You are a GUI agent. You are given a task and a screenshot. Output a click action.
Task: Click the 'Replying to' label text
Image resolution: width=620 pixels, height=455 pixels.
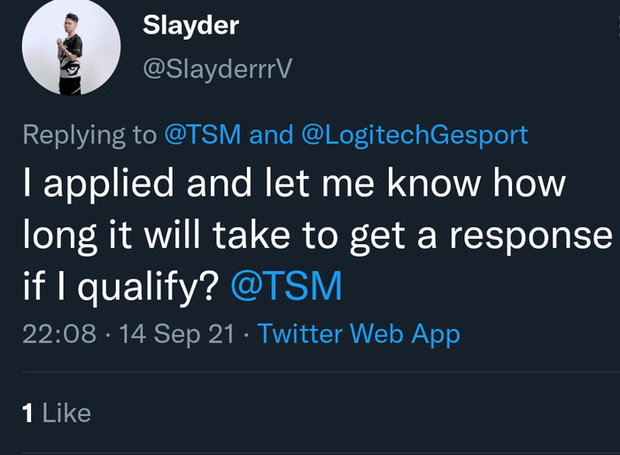89,135
